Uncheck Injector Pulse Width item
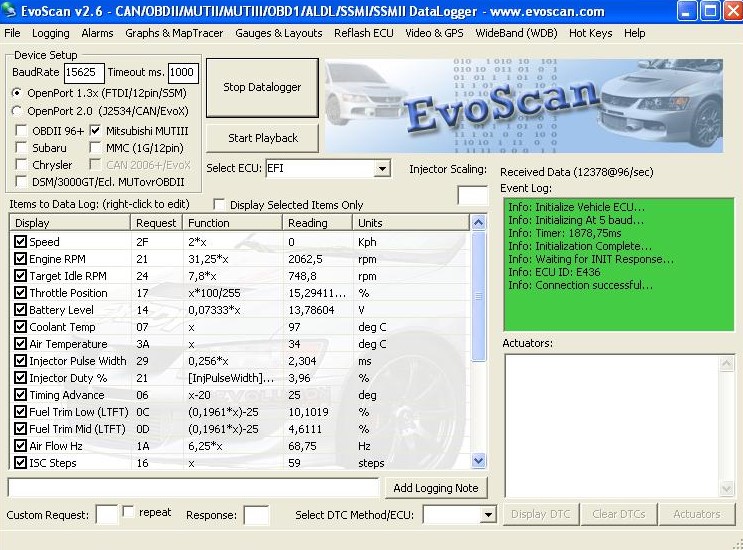Viewport: 743px width, 550px height. pos(20,361)
